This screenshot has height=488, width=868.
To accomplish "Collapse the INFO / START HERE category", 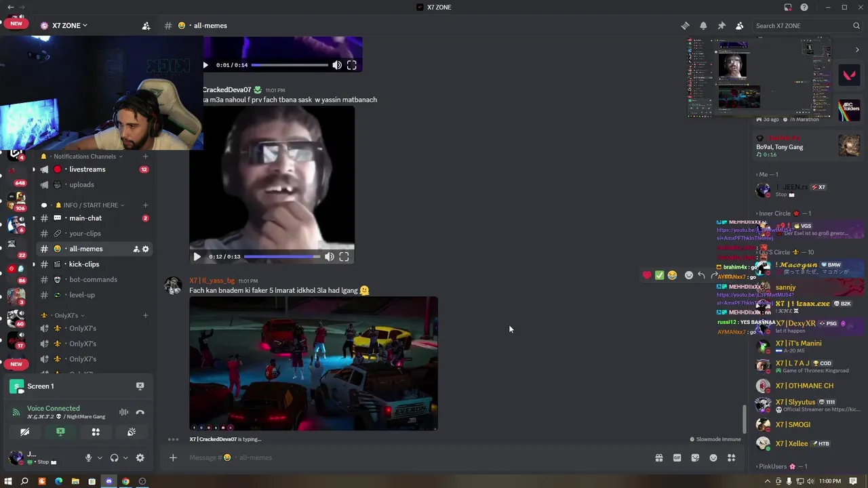I will tap(91, 205).
